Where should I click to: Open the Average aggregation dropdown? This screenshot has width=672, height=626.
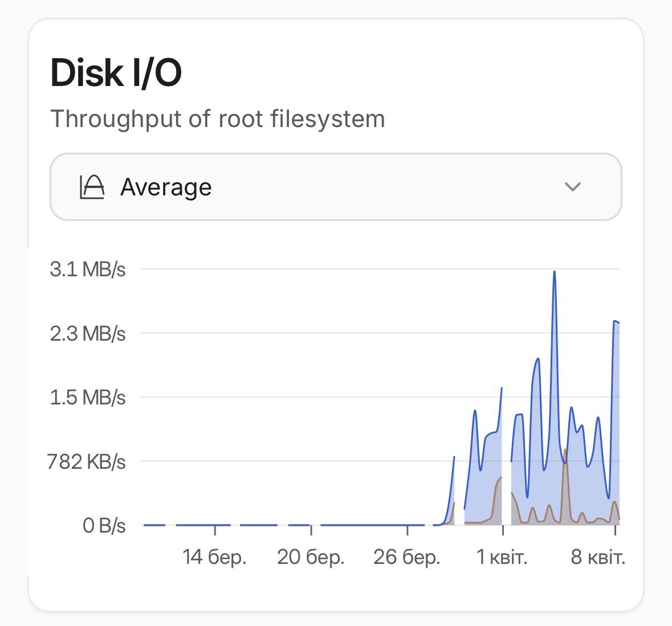(x=335, y=187)
